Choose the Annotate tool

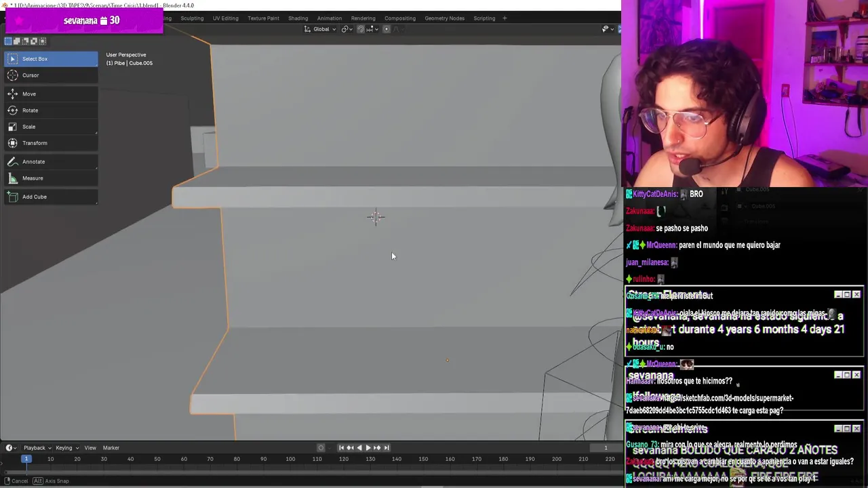(50, 162)
